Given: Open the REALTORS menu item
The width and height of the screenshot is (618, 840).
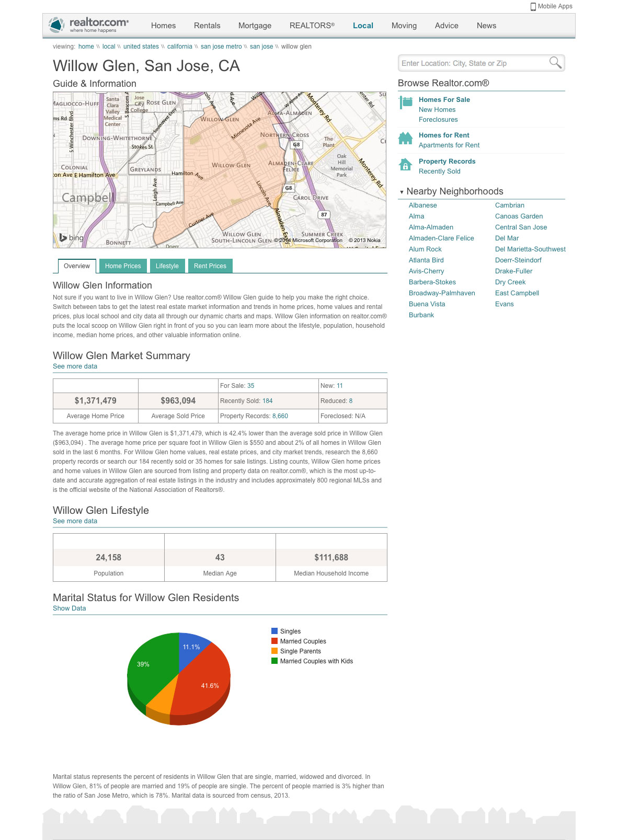Looking at the screenshot, I should tap(312, 26).
